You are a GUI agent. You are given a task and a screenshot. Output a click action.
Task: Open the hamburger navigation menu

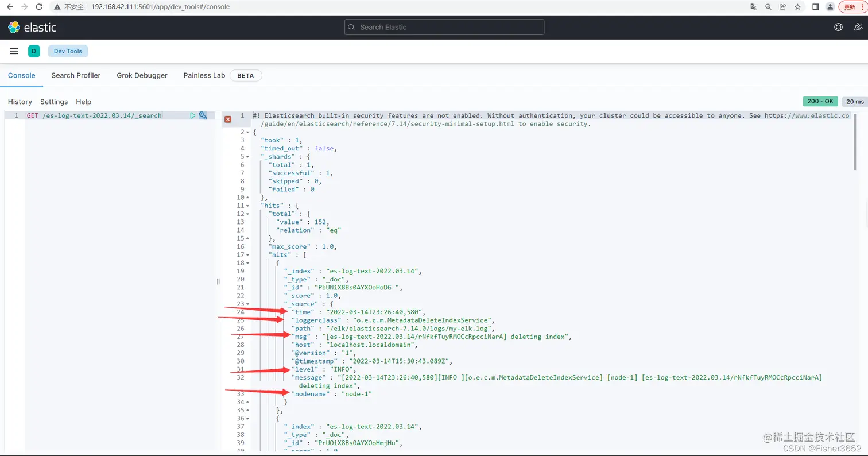coord(14,51)
